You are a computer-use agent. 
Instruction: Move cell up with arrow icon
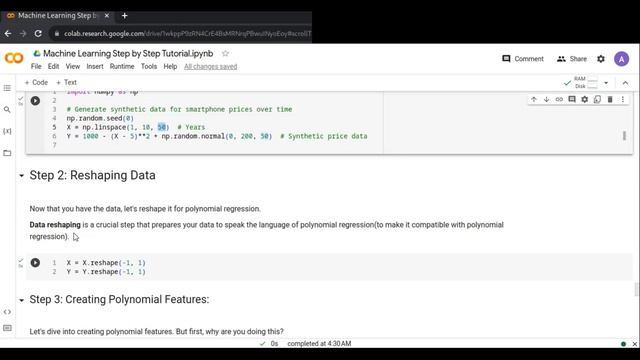click(534, 99)
